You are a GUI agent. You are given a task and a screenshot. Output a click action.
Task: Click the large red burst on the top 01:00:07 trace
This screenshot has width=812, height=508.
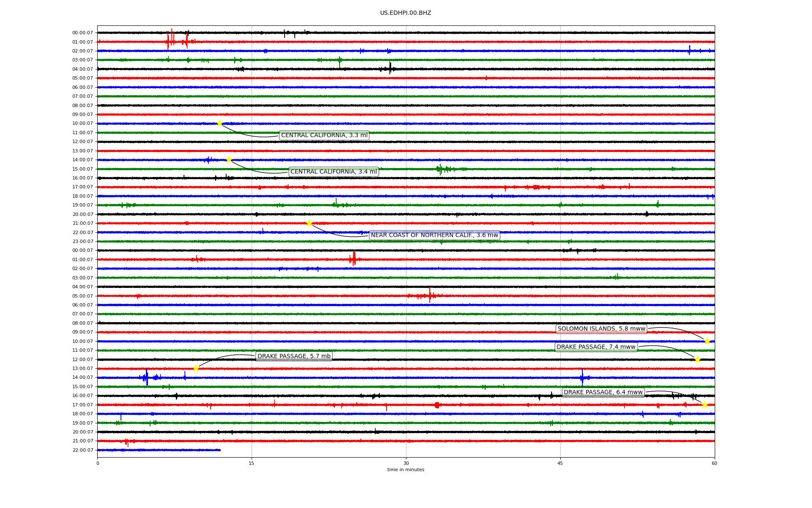pos(170,41)
